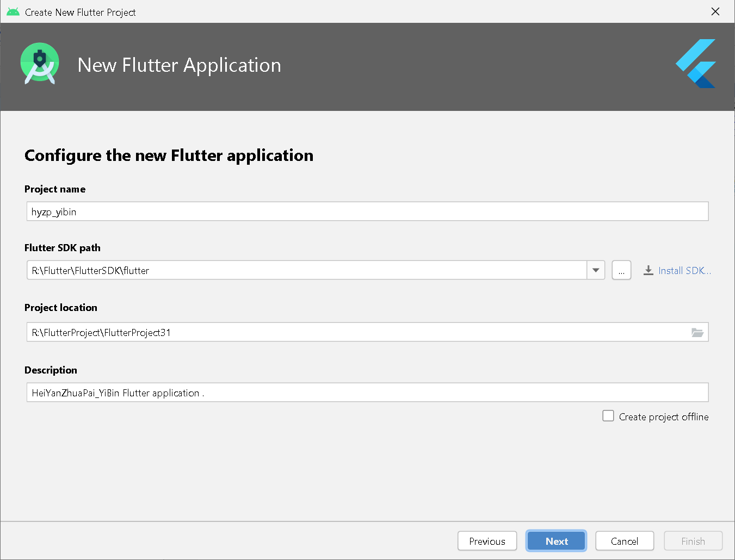Select the Description text field
Image resolution: width=735 pixels, height=560 pixels.
point(367,393)
